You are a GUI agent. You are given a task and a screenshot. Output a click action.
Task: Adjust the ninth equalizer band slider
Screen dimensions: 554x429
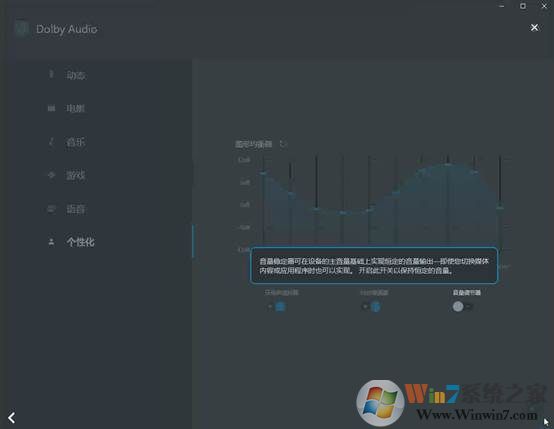[x=474, y=172]
